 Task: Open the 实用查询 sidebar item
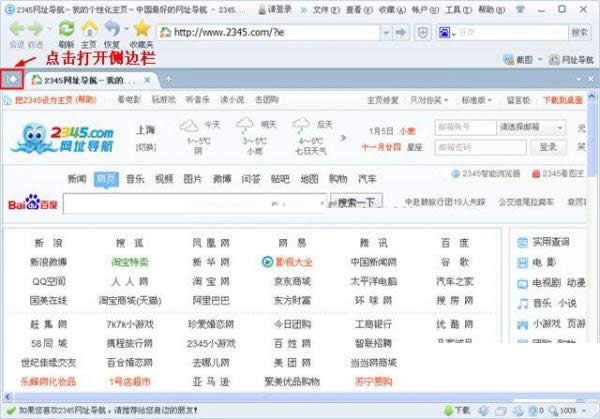544,242
